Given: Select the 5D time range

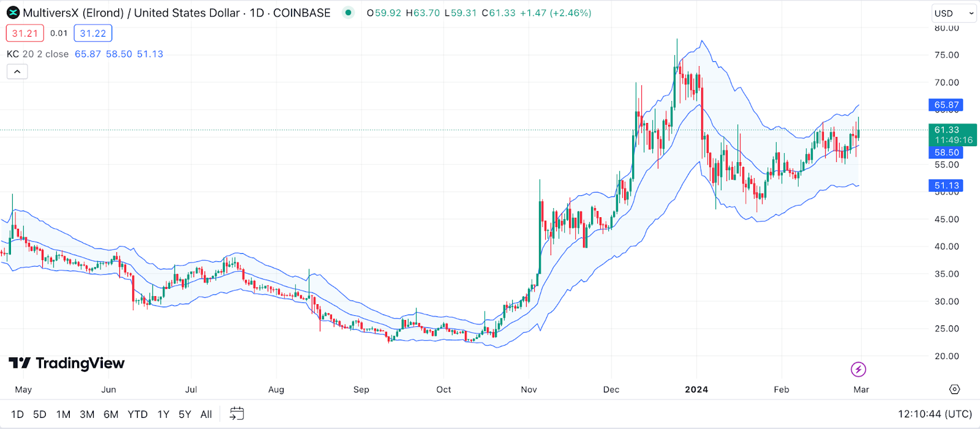Looking at the screenshot, I should pyautogui.click(x=40, y=414).
